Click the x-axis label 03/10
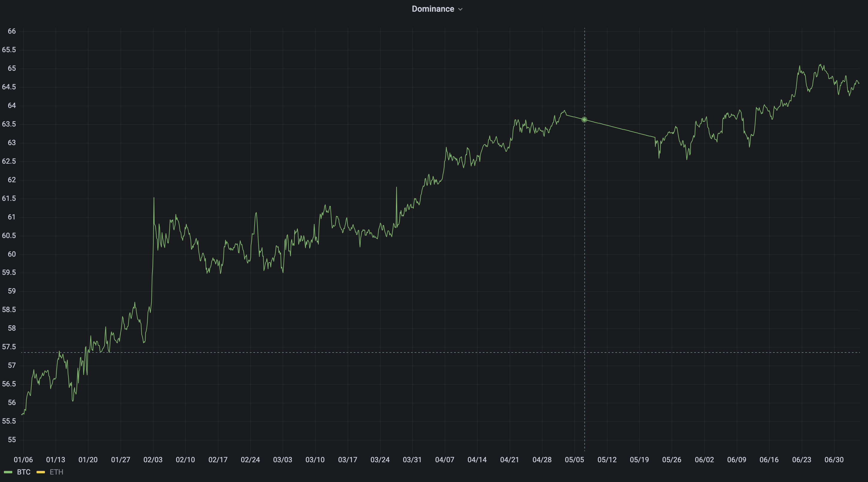Screen dimensions: 868x482 point(315,460)
